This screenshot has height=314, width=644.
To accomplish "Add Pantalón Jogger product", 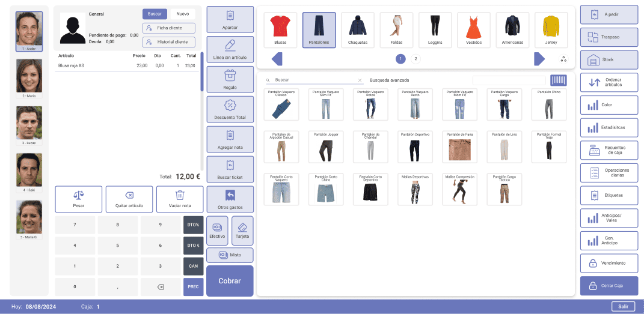I will pos(326,146).
